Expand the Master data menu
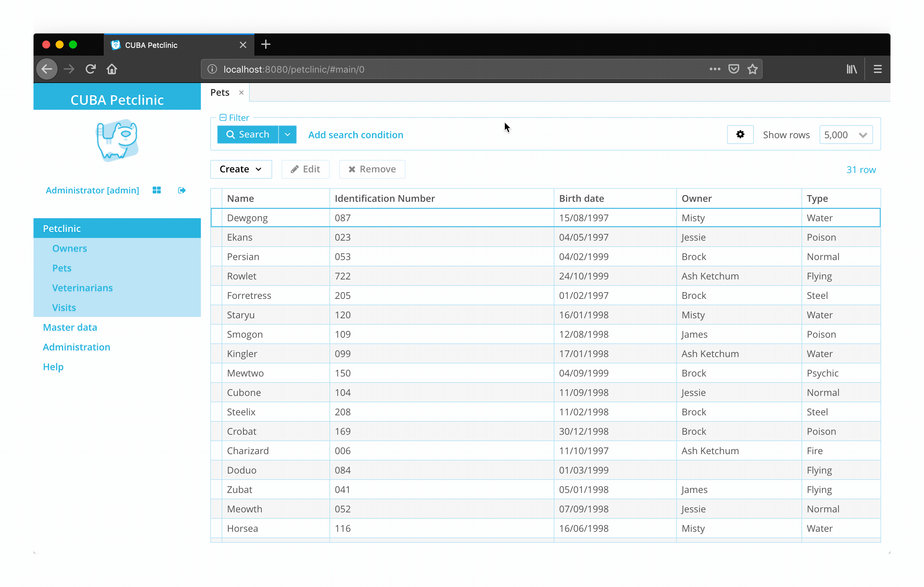Viewport: 924px width, 587px height. point(70,327)
